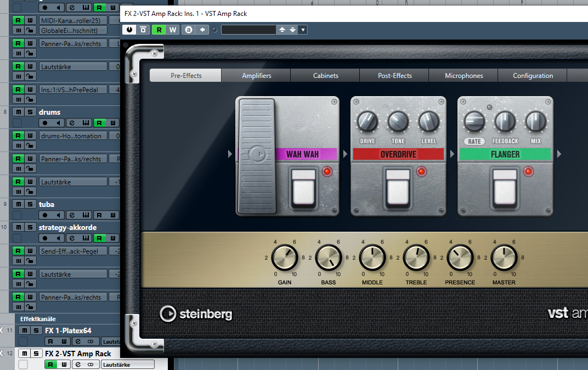Click lock icon under Ins.:1:VS...hPrePedal row
The width and height of the screenshot is (588, 370).
tap(30, 99)
